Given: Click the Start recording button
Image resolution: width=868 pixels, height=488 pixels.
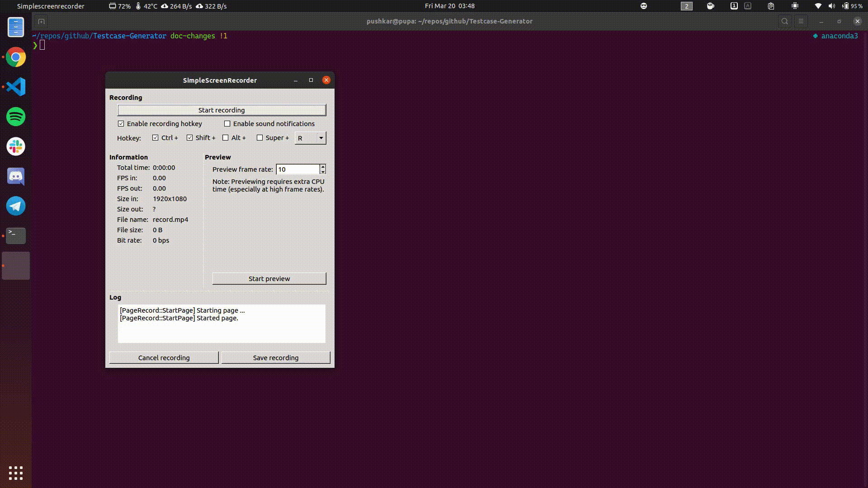Looking at the screenshot, I should point(222,110).
